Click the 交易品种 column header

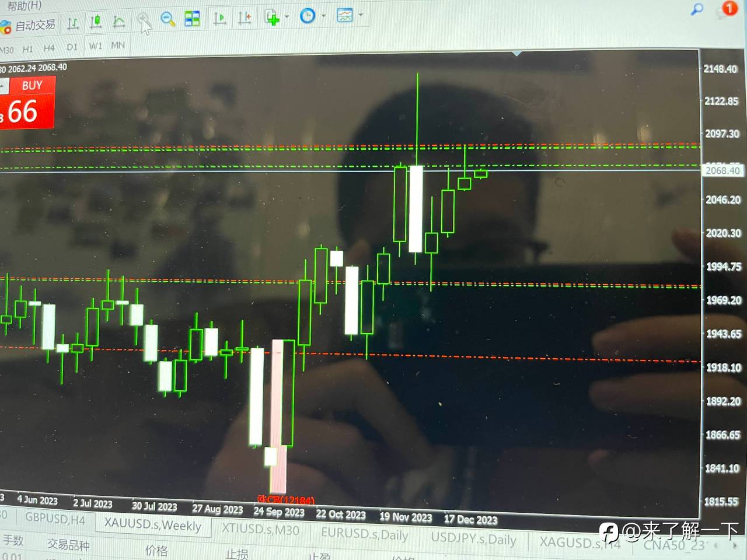[x=68, y=545]
